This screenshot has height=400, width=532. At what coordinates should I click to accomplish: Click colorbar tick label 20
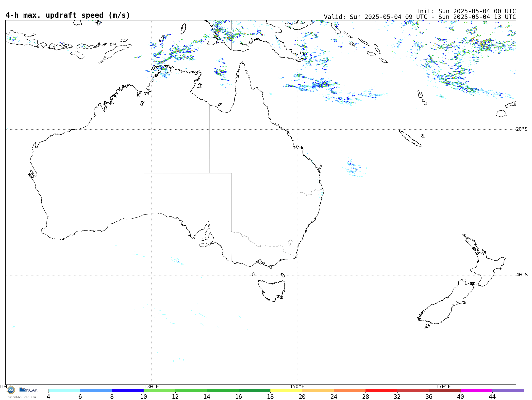302,397
